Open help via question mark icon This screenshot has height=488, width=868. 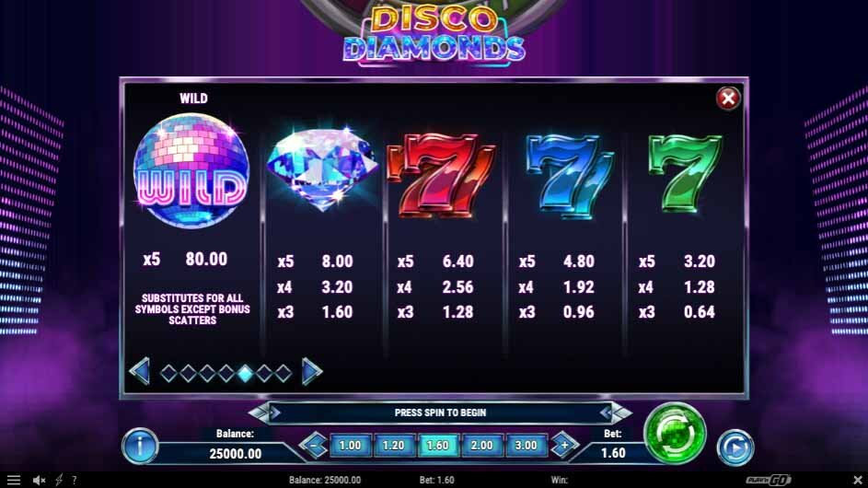click(x=75, y=481)
